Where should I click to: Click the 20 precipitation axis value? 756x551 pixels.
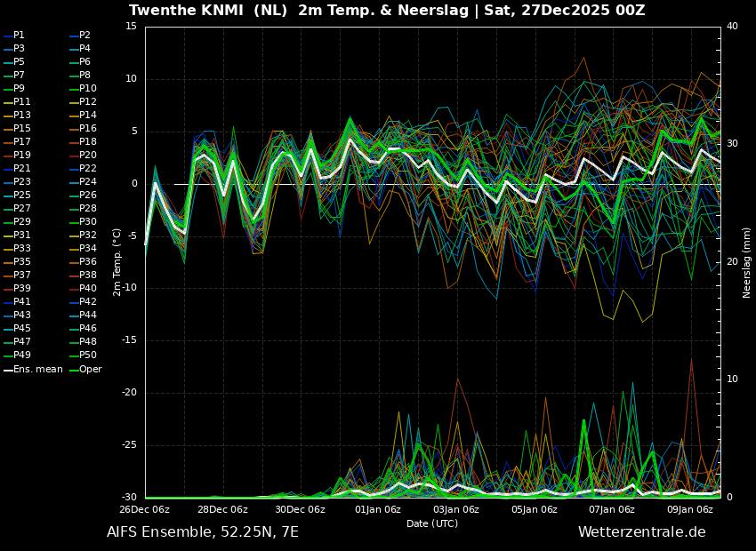pyautogui.click(x=732, y=261)
